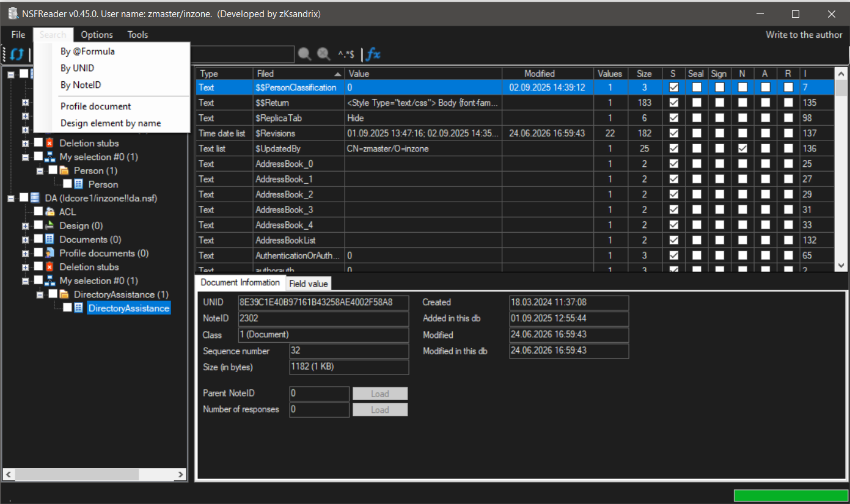This screenshot has width=850, height=504.
Task: Collapse My selection #0 above DirectoryAssistance folder
Action: point(25,280)
